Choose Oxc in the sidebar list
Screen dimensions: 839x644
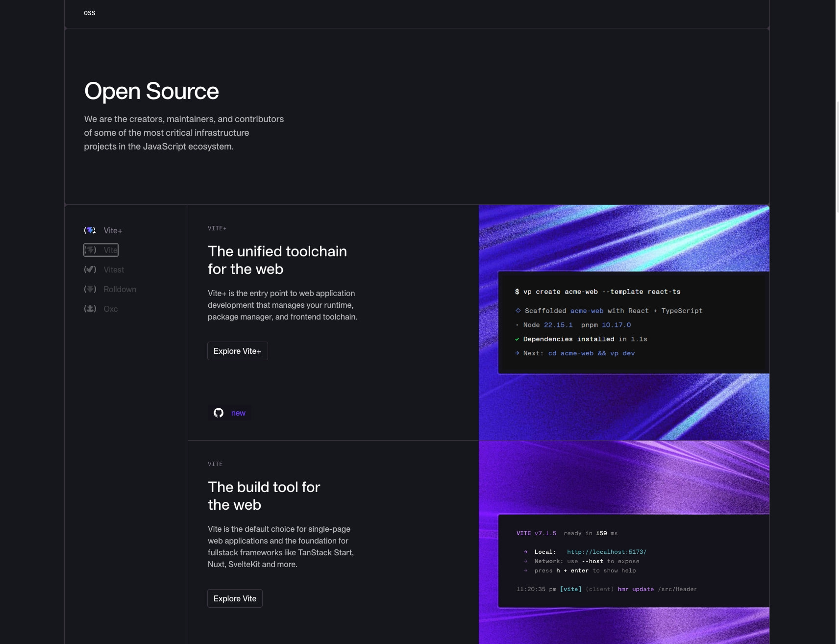[x=111, y=309]
